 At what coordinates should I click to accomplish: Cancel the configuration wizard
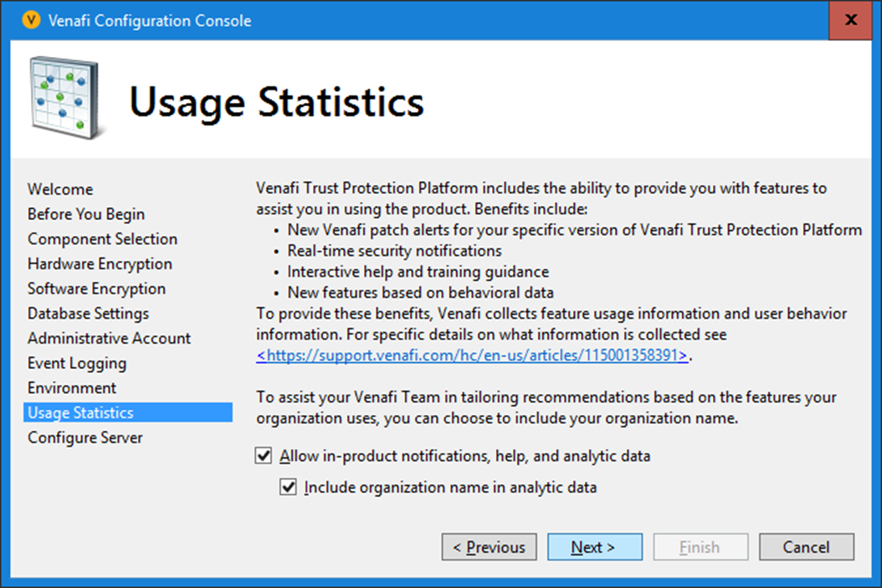[x=806, y=547]
